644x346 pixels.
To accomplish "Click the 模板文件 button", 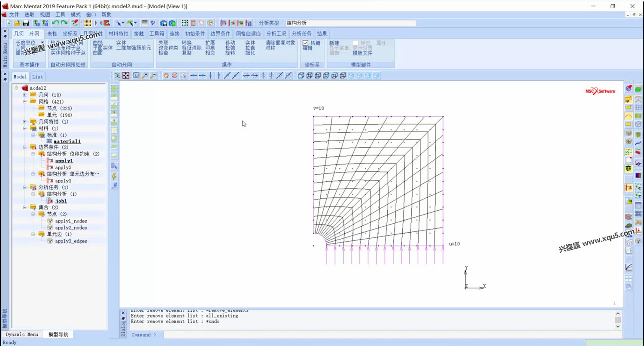I will tap(362, 53).
